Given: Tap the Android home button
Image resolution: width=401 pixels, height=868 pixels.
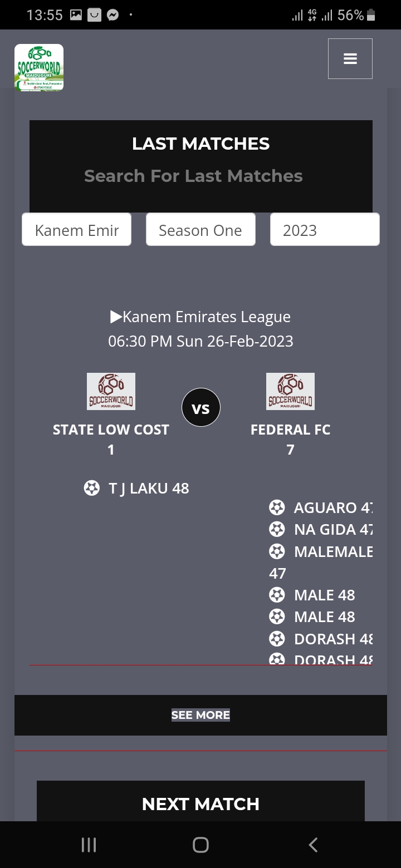Looking at the screenshot, I should 200,845.
